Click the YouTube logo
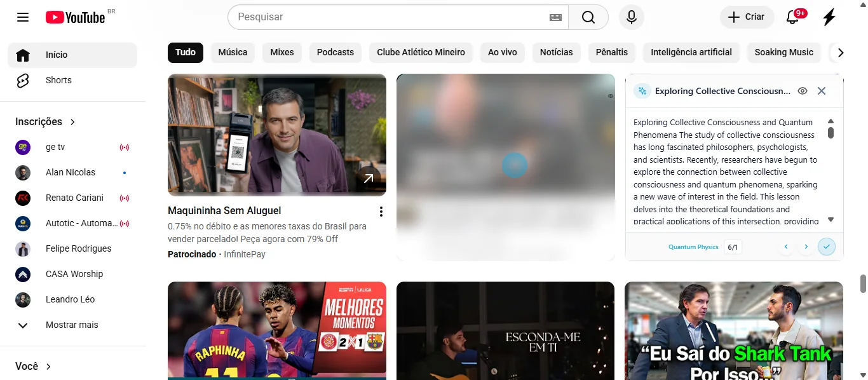This screenshot has height=380, width=868. [x=76, y=17]
